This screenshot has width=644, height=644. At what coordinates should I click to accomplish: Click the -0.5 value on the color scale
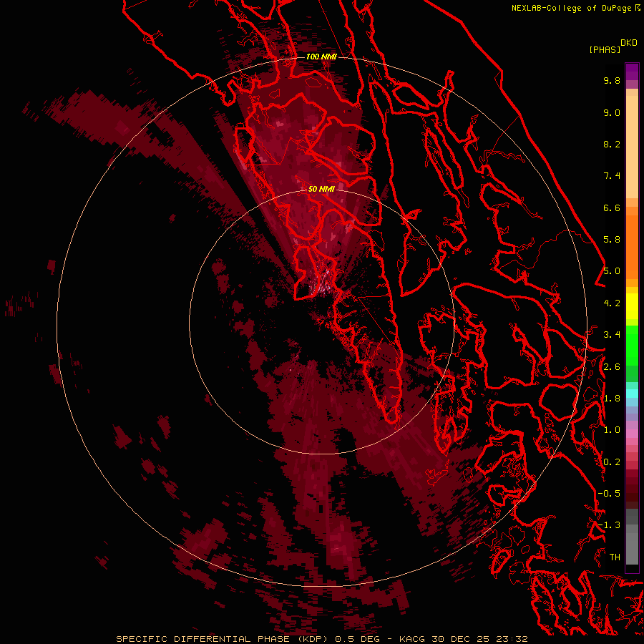click(x=609, y=494)
